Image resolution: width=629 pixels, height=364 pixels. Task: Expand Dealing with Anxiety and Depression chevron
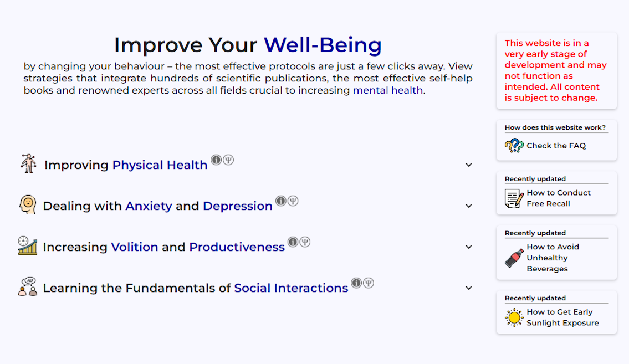(x=468, y=206)
